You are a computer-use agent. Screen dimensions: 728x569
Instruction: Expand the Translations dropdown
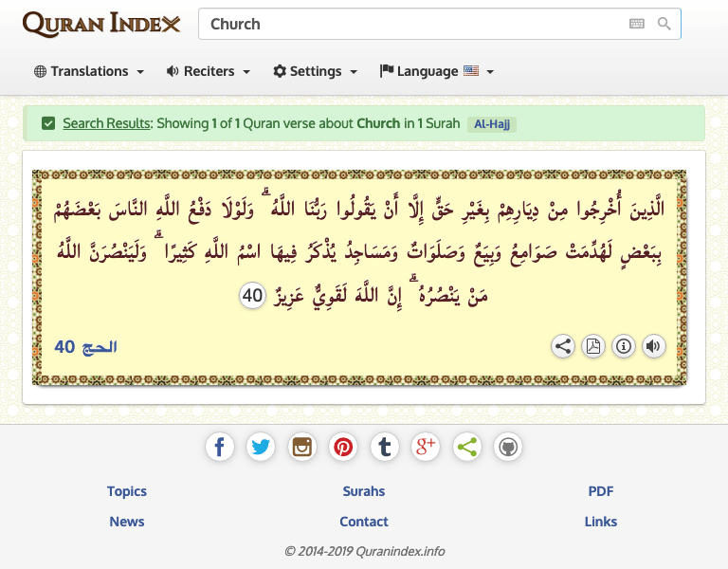[89, 71]
